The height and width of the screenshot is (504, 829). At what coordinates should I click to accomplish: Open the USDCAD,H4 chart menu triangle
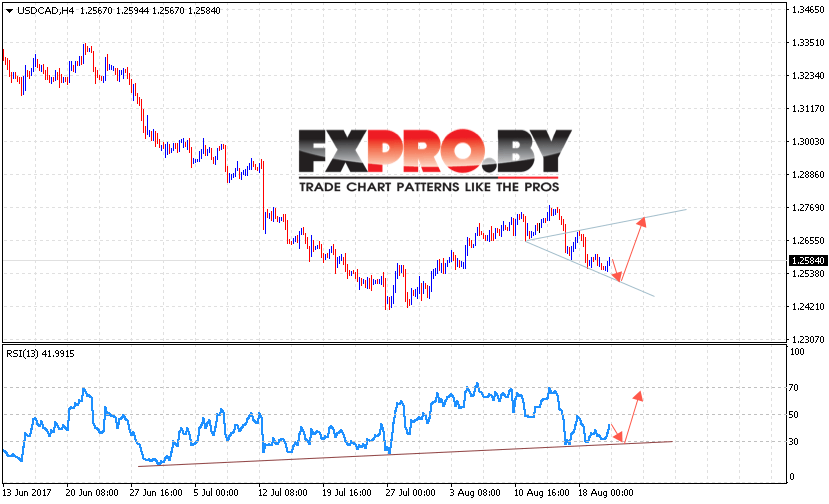[x=9, y=11]
